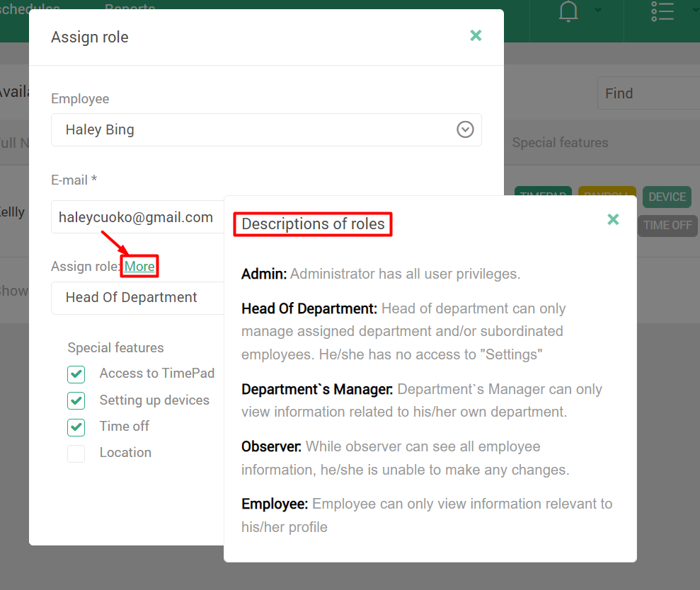The width and height of the screenshot is (700, 590).
Task: Click the Observer role description heading
Action: point(271,446)
